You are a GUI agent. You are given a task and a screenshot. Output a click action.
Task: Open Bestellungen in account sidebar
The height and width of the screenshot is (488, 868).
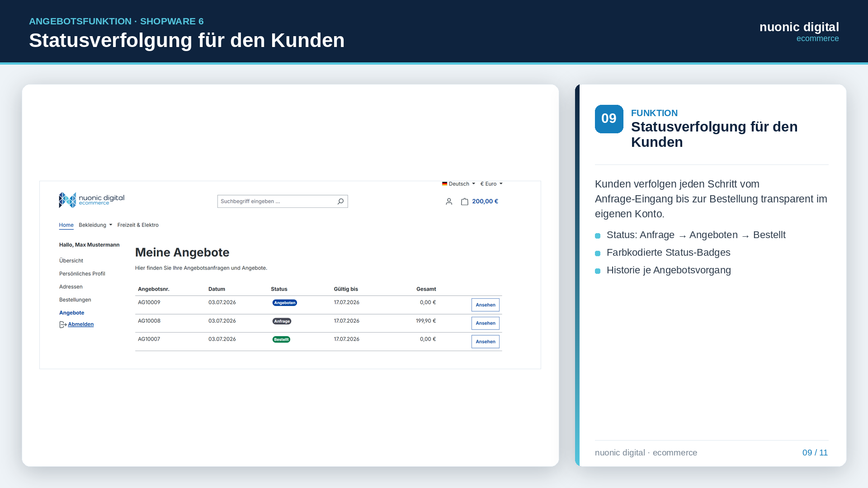coord(75,300)
